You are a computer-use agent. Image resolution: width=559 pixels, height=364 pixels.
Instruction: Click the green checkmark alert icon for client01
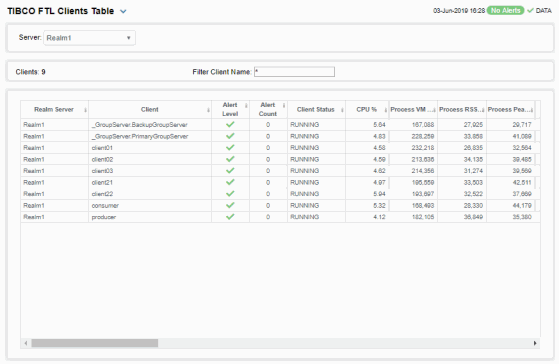click(230, 148)
